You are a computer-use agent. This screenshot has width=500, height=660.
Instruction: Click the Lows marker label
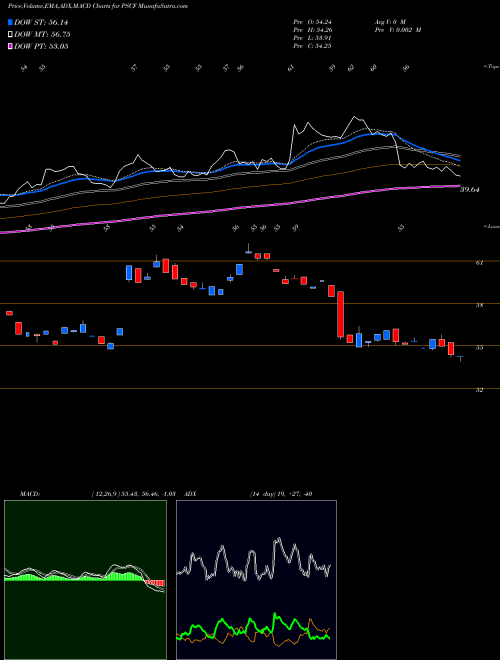pyautogui.click(x=491, y=226)
